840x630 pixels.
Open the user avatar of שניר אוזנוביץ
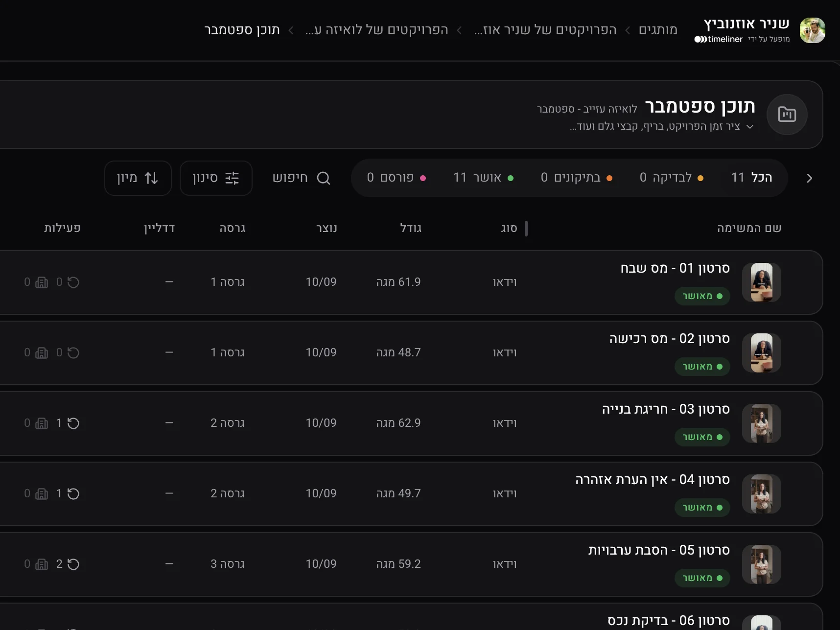[x=812, y=30]
